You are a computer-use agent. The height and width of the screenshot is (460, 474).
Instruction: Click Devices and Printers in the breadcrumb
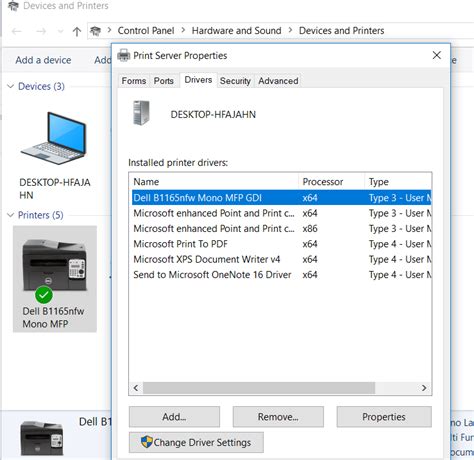341,31
